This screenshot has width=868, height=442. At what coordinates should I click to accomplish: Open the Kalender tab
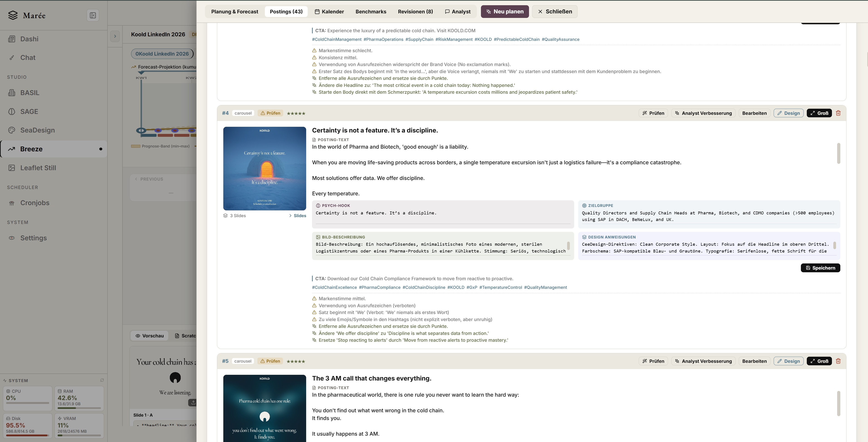click(x=329, y=12)
